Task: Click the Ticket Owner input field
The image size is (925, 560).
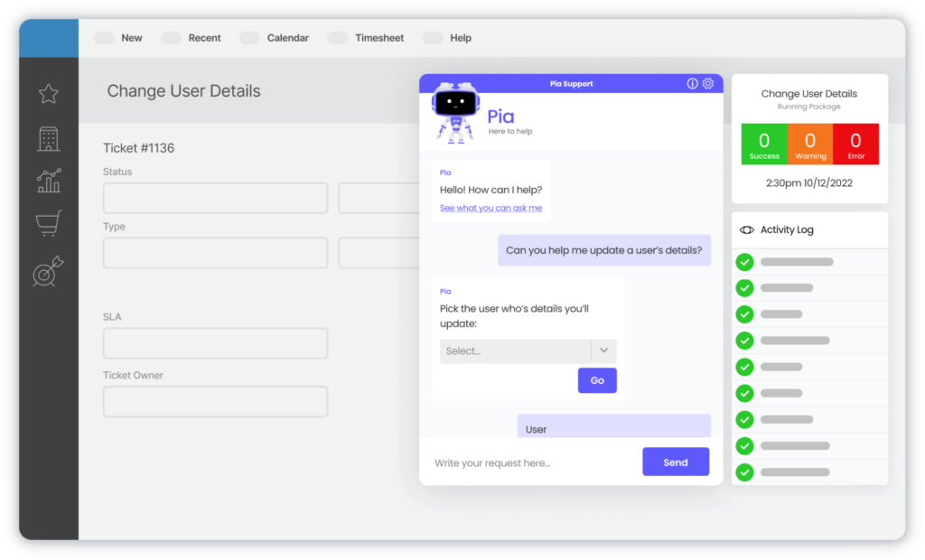Action: click(215, 402)
